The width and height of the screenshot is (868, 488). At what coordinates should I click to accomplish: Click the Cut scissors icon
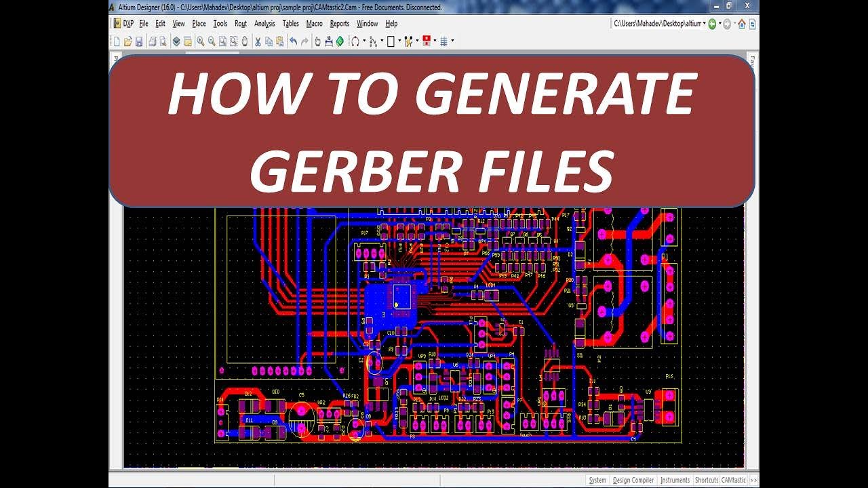258,41
